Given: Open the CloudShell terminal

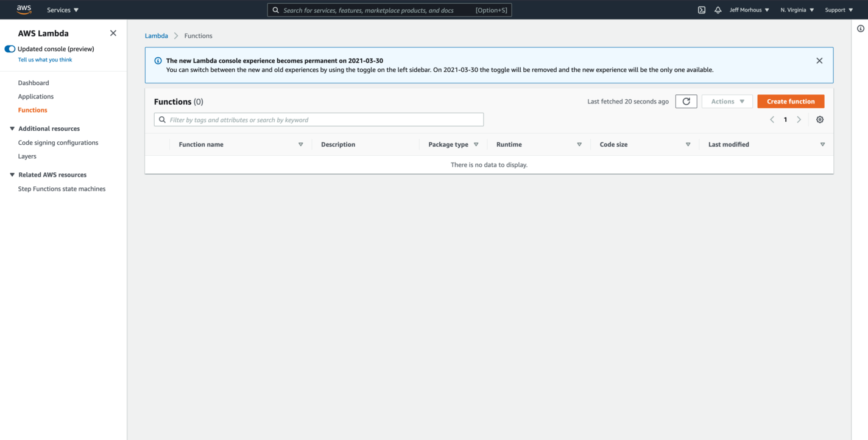Looking at the screenshot, I should (702, 10).
